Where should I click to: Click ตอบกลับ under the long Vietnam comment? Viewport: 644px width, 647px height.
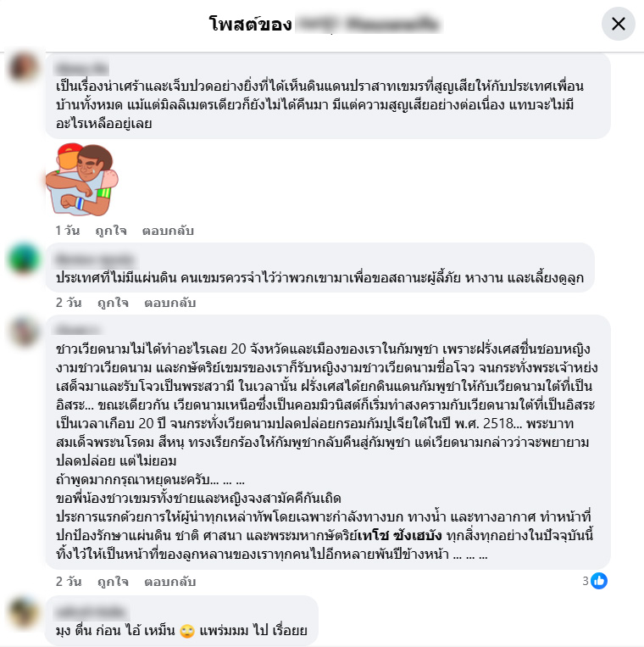click(x=169, y=582)
